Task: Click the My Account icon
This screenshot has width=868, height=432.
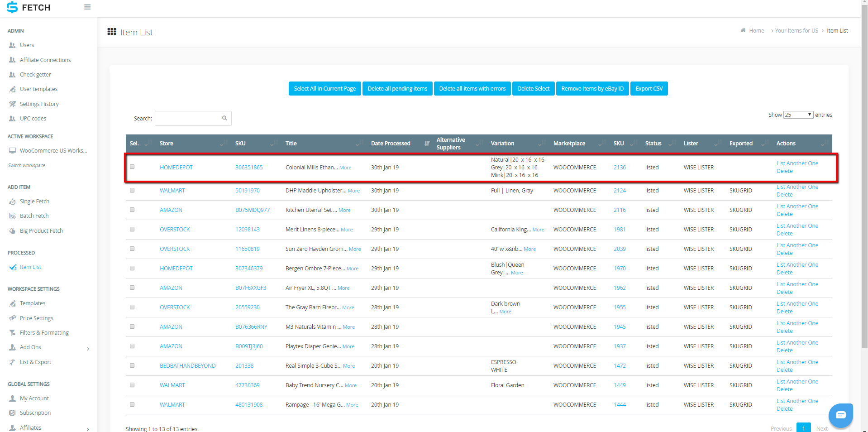Action: 12,398
